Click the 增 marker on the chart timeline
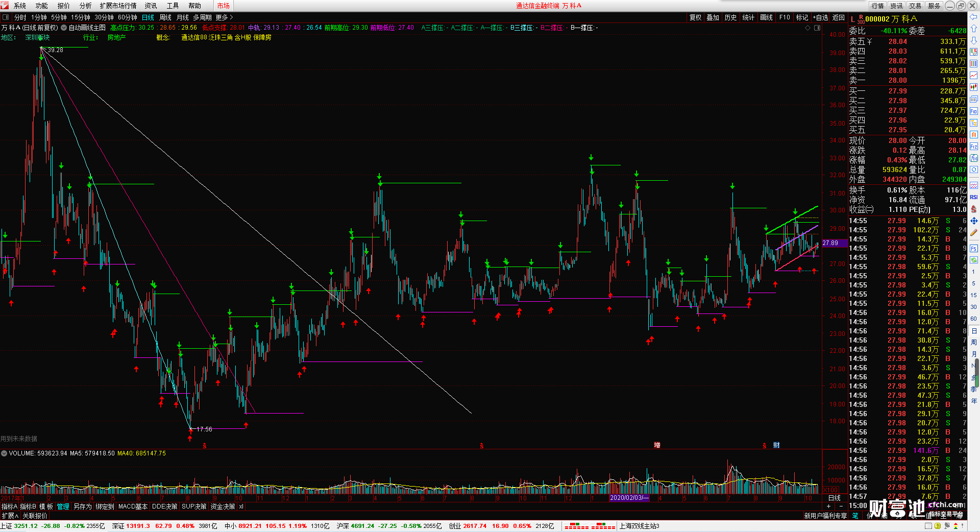Screen dimensions: 980x532 [x=657, y=445]
